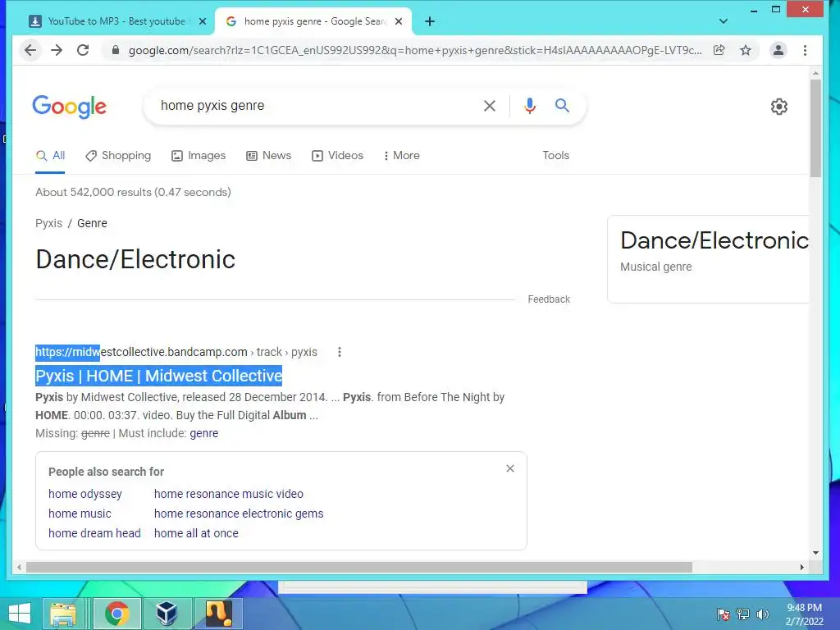840x630 pixels.
Task: Click the flag notification tray icon
Action: click(724, 614)
